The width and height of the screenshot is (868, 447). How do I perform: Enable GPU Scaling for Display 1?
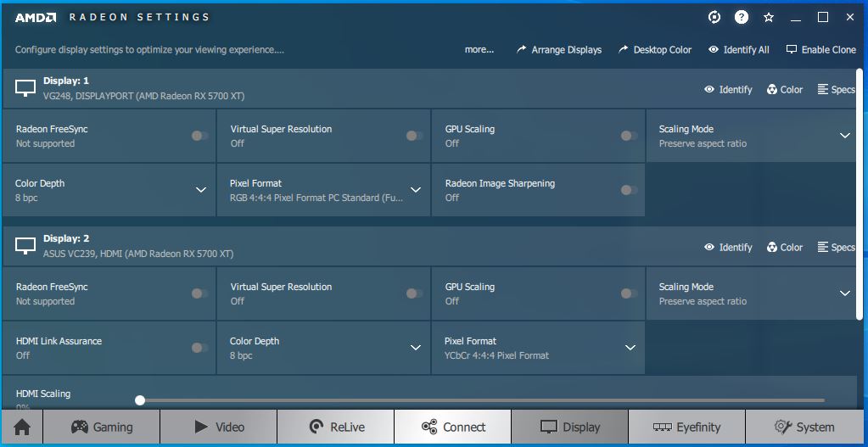[629, 136]
